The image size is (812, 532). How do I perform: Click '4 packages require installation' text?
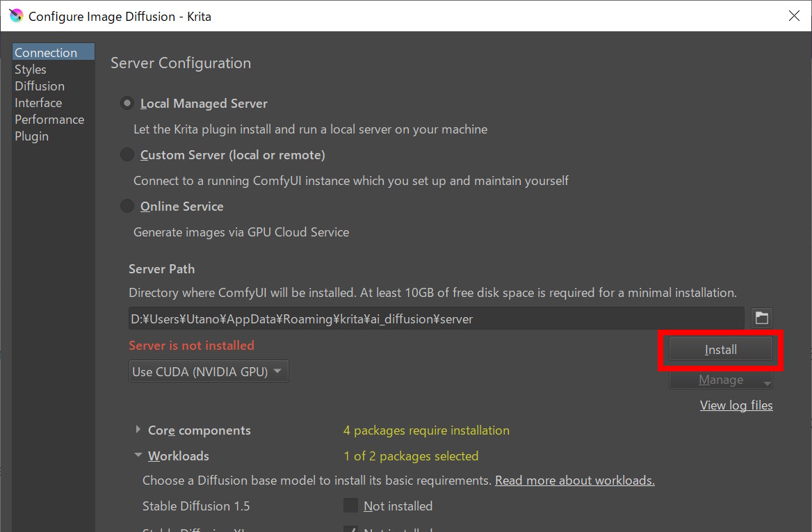(x=426, y=430)
